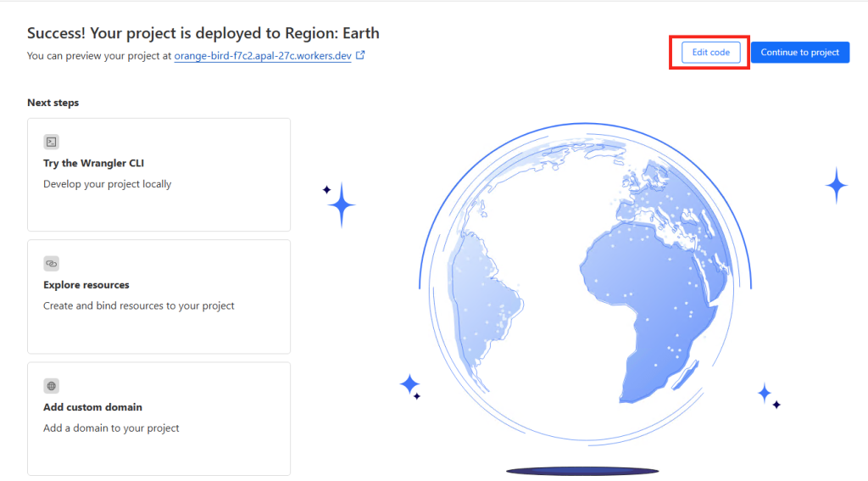The width and height of the screenshot is (868, 481).
Task: Click the 'Success! Your project is deployed' heading
Action: (x=203, y=33)
